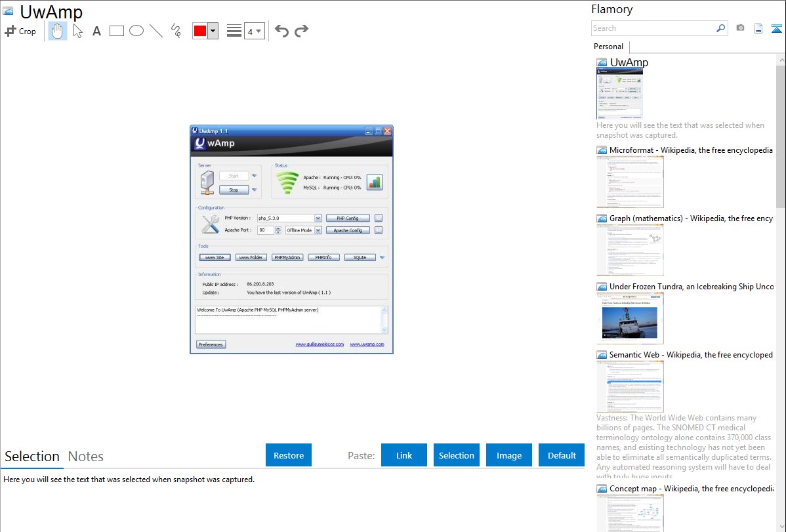Image resolution: width=786 pixels, height=532 pixels.
Task: Undo the last edit
Action: click(x=281, y=31)
